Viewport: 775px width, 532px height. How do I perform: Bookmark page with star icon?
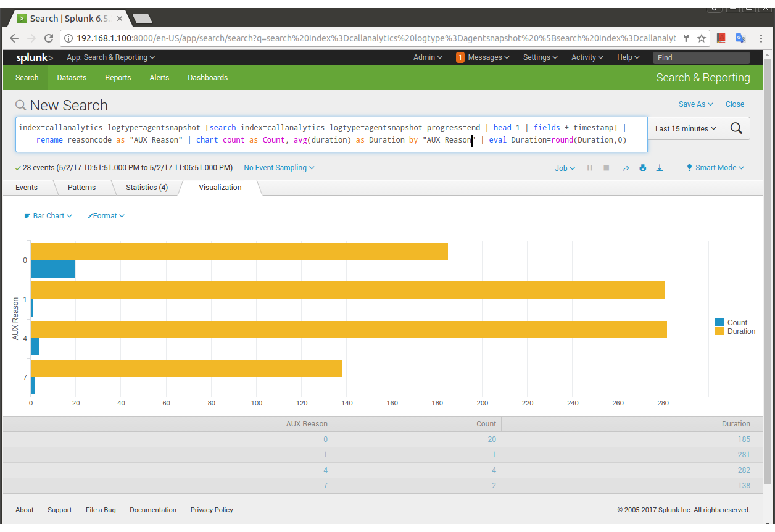(x=702, y=38)
